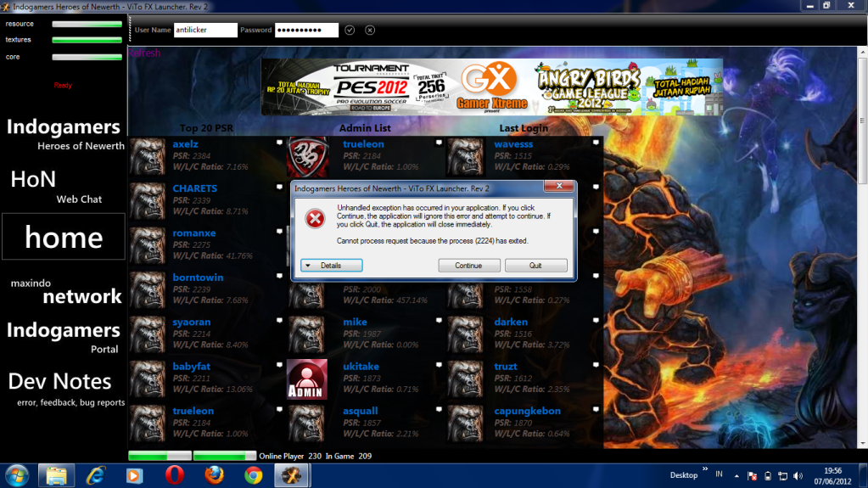Click the message icon beside CHARETS

pos(279,188)
